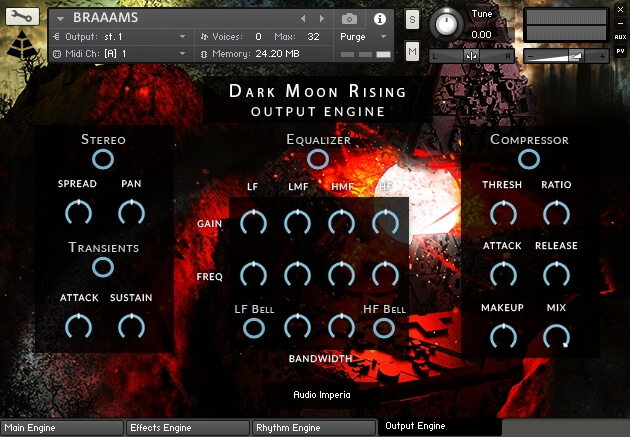Toggle the AUX sends button
The width and height of the screenshot is (630, 437).
(x=620, y=37)
